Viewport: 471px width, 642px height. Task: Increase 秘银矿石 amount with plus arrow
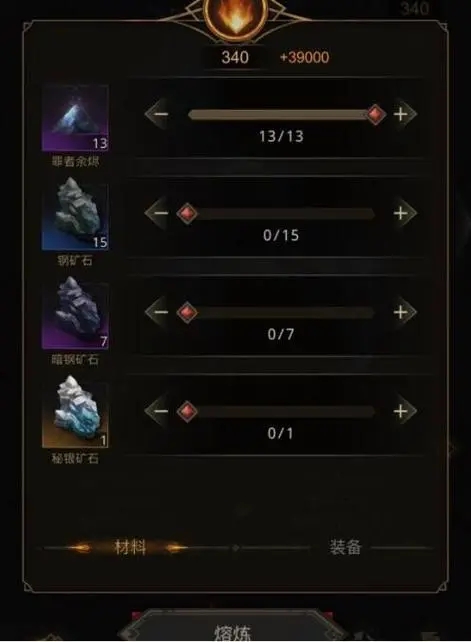[x=402, y=411]
